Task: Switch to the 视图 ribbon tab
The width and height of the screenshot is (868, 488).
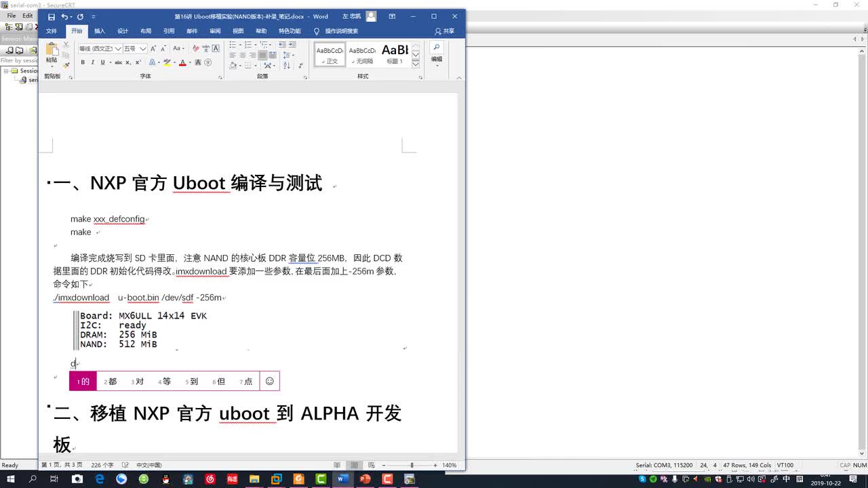Action: 238,31
